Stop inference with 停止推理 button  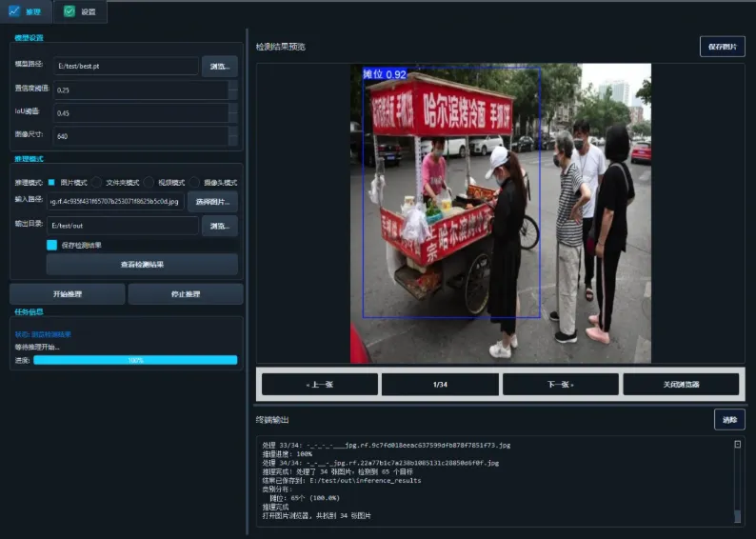[x=186, y=293]
